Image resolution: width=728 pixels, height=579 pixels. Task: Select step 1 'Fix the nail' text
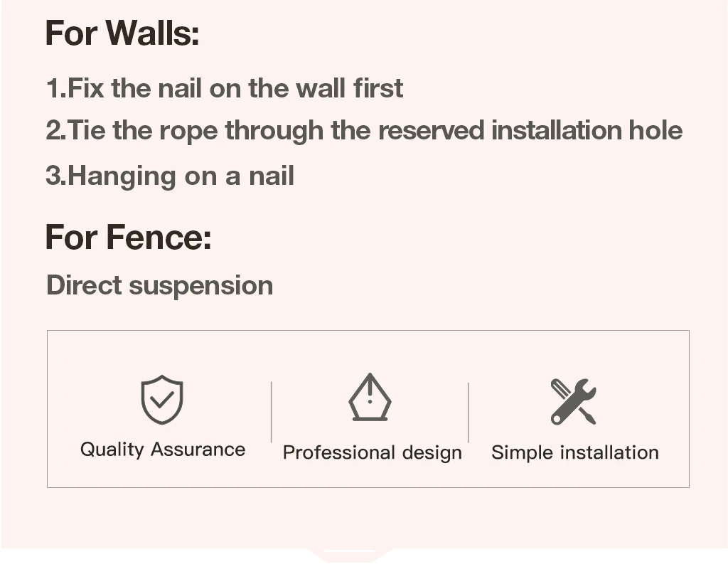click(224, 88)
